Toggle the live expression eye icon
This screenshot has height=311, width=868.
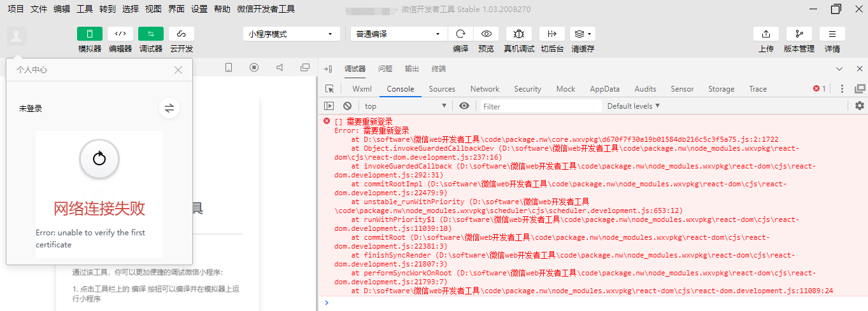coord(464,106)
